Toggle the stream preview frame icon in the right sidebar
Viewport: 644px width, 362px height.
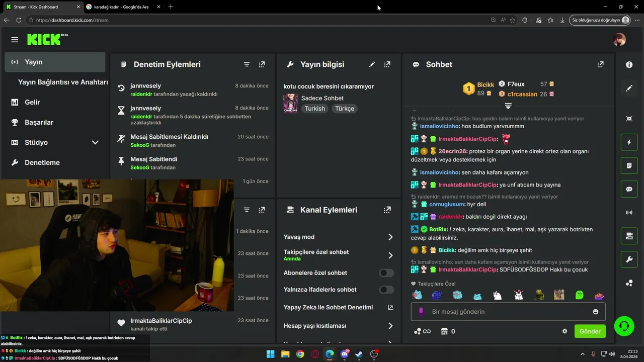[629, 119]
